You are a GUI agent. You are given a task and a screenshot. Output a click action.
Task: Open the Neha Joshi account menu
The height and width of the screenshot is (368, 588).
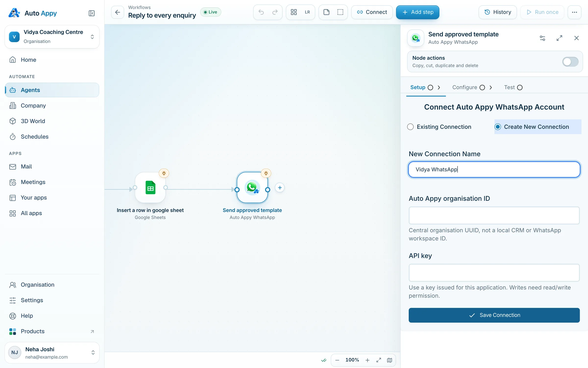52,353
